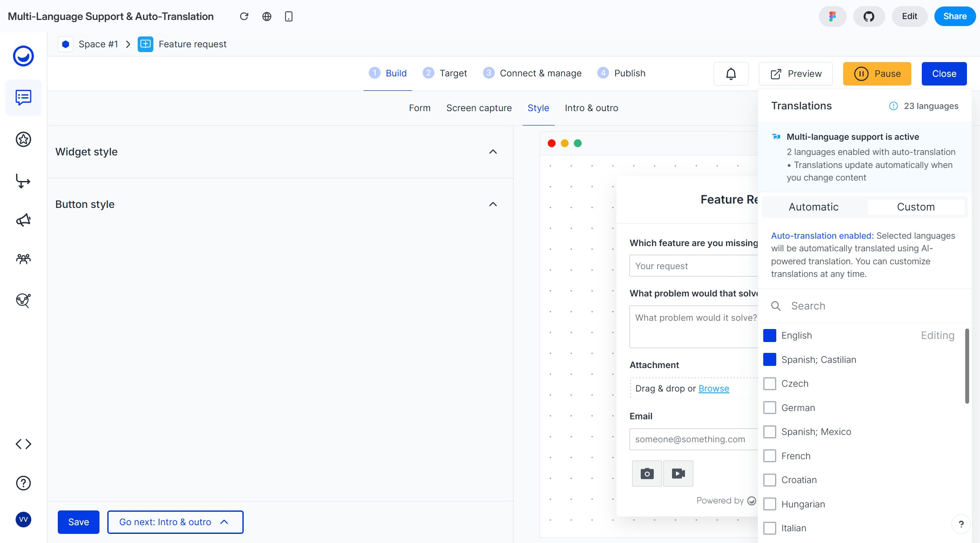Viewport: 980px width, 543px height.
Task: Open the Screen capture tab
Action: coord(479,108)
